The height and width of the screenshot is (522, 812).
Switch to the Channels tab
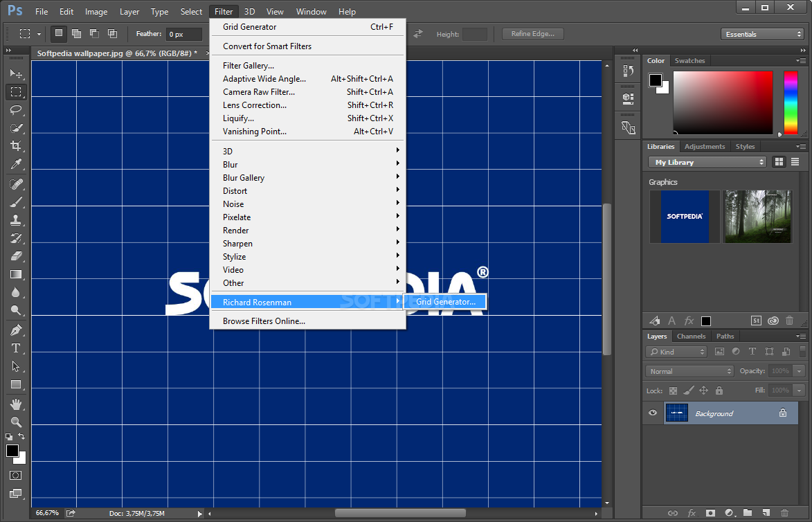pos(691,336)
